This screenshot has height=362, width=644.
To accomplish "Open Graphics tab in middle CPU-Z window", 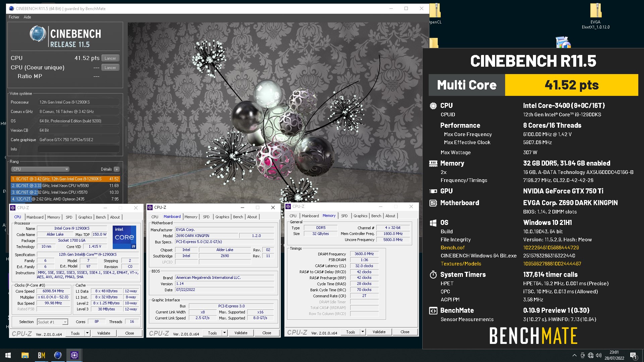I will pyautogui.click(x=222, y=217).
